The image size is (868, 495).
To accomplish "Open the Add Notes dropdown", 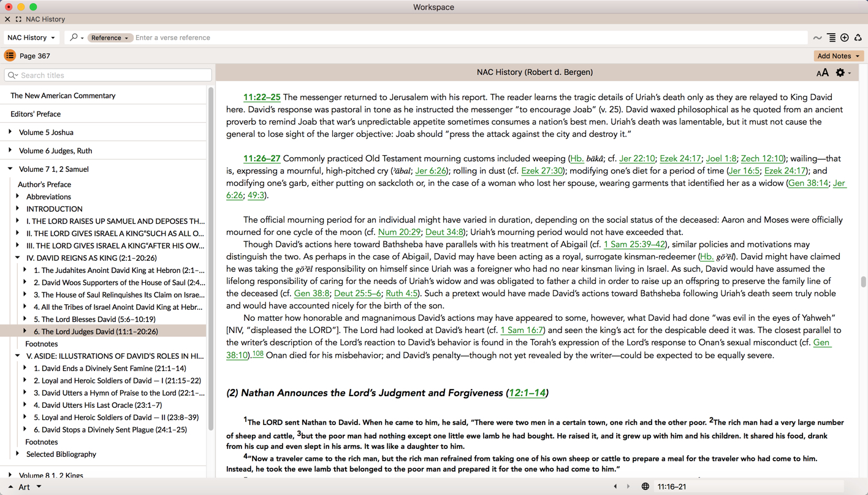I will [x=839, y=56].
